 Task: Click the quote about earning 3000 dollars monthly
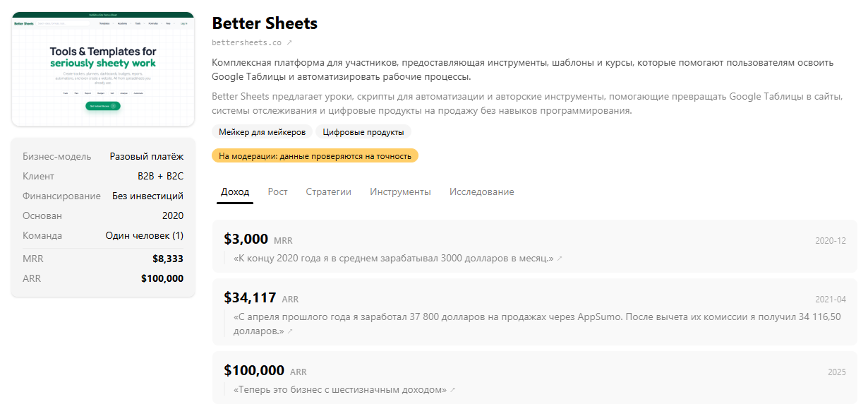coord(393,259)
